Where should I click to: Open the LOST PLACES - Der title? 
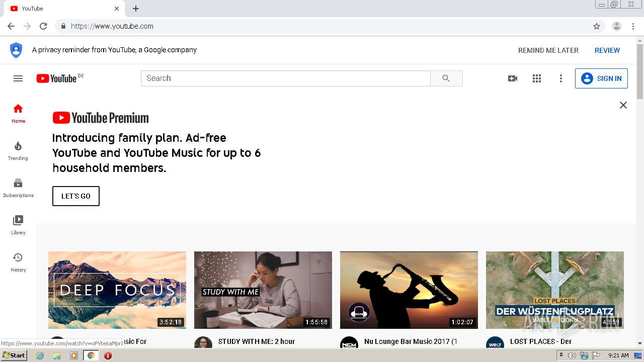click(x=541, y=341)
